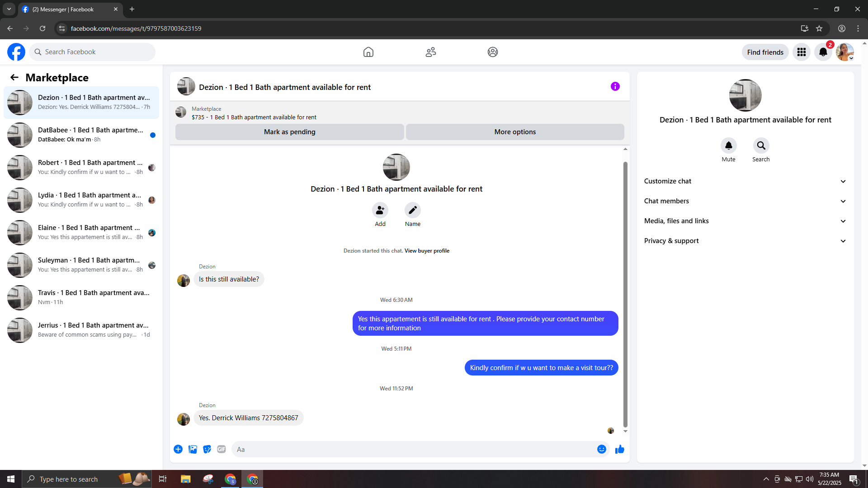Click the Find friends button

click(x=765, y=52)
